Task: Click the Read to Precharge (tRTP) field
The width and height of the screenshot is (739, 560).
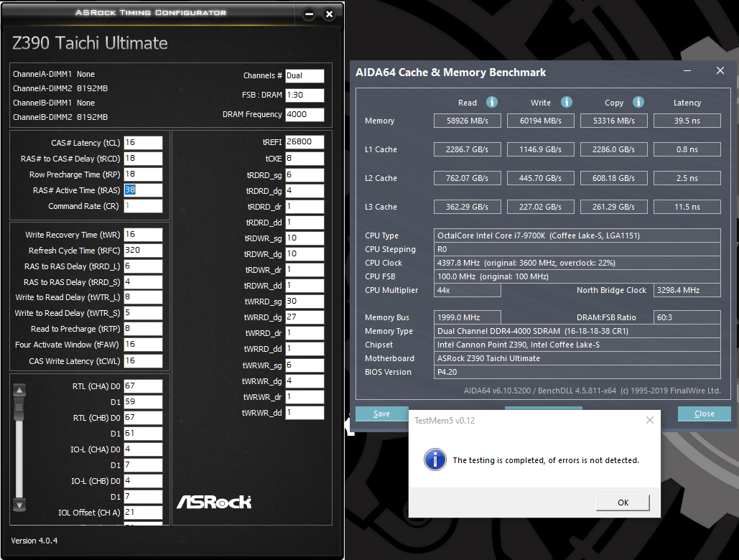Action: pyautogui.click(x=144, y=329)
